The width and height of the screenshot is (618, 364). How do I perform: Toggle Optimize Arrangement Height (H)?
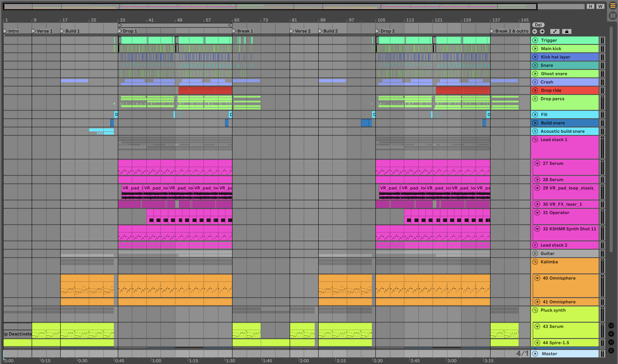(590, 6)
